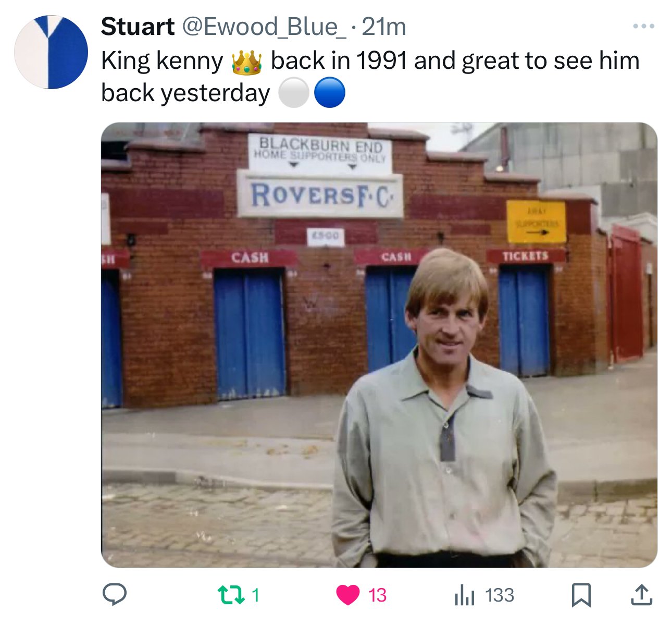Open the three-dot more options menu
This screenshot has width=672, height=624.
(643, 26)
